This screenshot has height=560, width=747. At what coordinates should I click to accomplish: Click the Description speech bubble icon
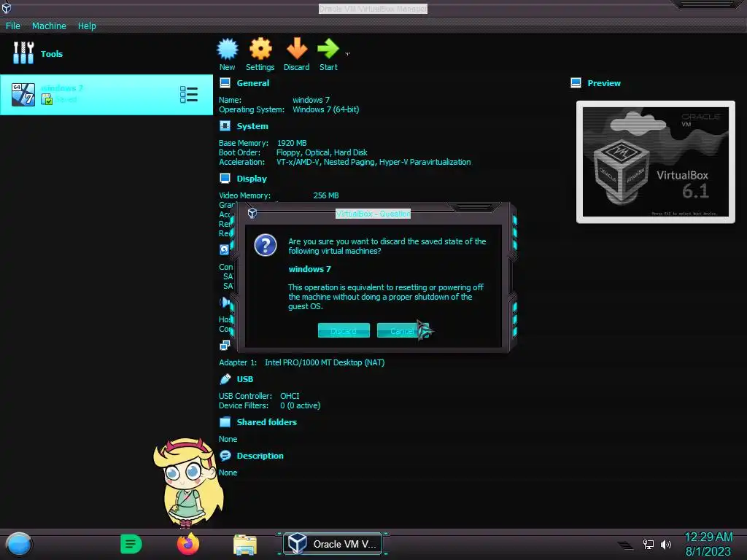coord(225,456)
